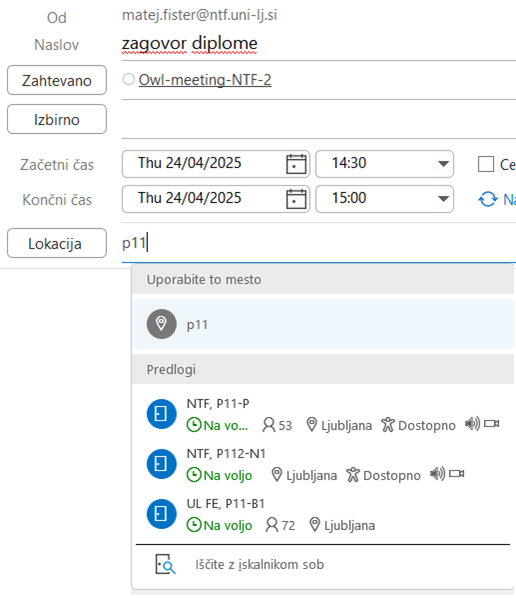Image resolution: width=516 pixels, height=598 pixels.
Task: Click the recurrence arrows icon
Action: pos(488,199)
